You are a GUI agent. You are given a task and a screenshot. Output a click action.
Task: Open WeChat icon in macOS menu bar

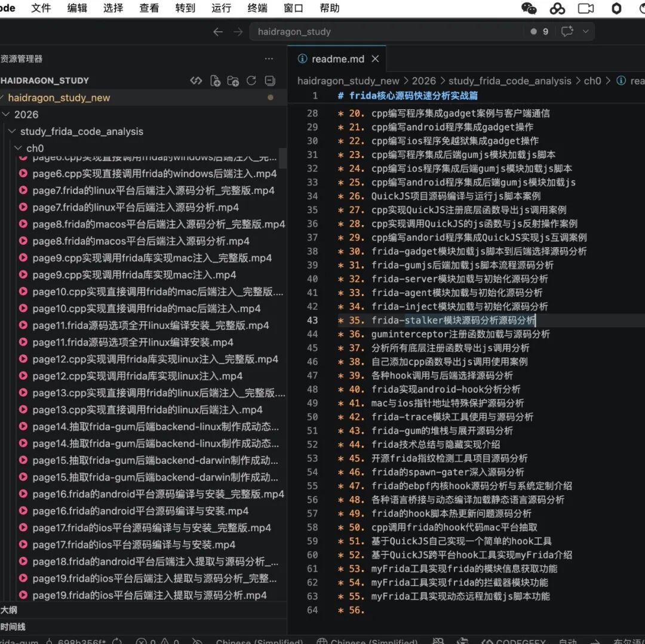(529, 8)
